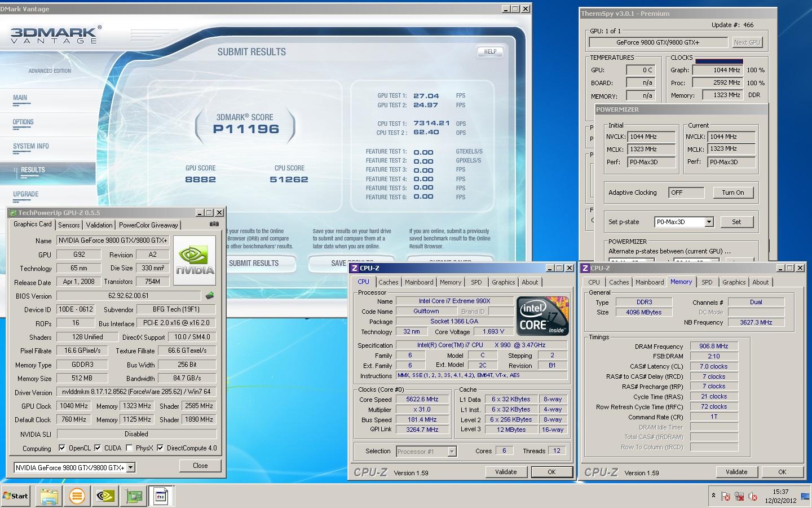Screen dimensions: 812x508
Task: Click OK in the CPU-Z CPU window
Action: 551,472
